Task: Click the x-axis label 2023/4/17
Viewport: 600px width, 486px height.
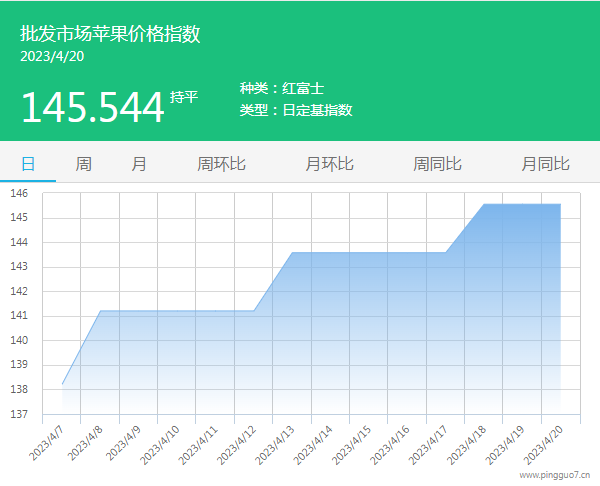Action: 428,445
